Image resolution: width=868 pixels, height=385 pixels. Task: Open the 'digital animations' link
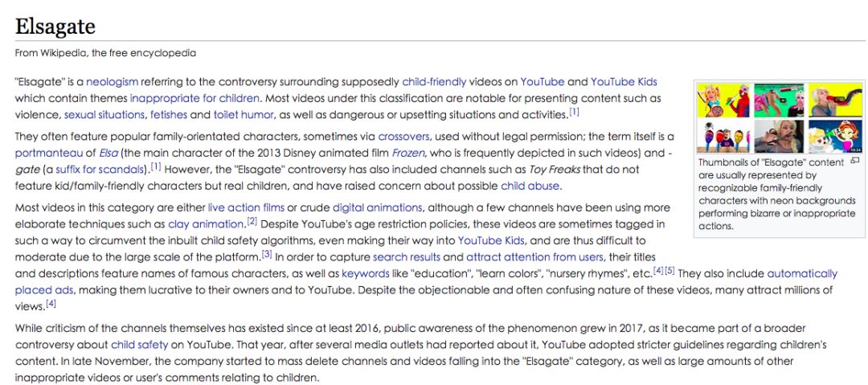[x=377, y=207]
